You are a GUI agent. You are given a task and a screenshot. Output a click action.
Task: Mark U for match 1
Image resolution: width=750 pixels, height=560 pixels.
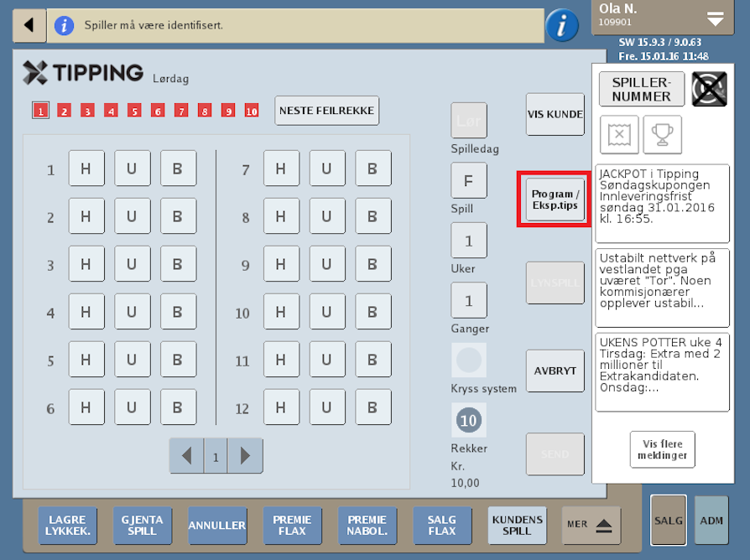[x=133, y=169]
